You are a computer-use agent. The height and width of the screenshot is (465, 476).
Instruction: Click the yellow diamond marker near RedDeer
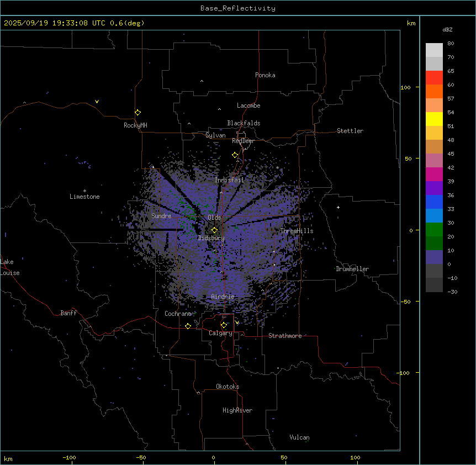[x=235, y=155]
